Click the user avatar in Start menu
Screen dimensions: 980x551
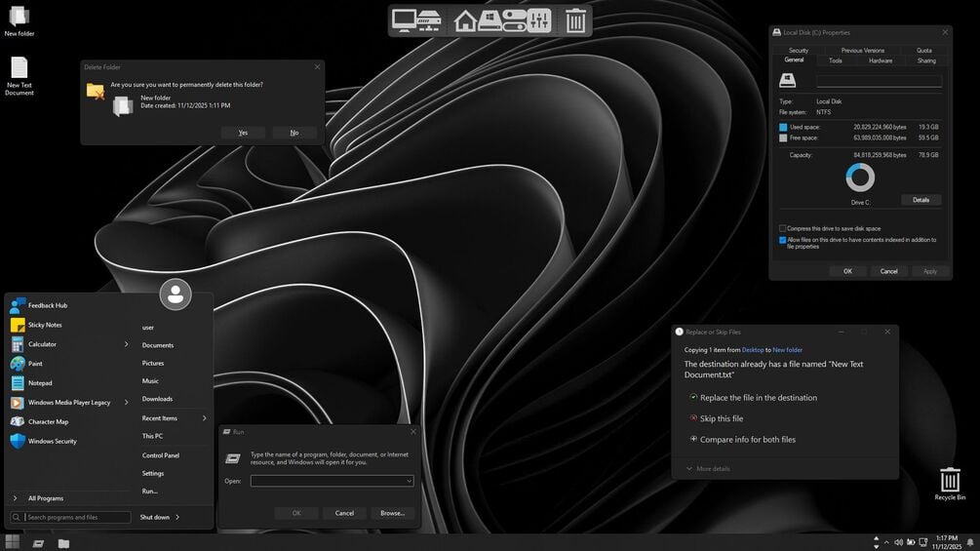click(x=176, y=295)
